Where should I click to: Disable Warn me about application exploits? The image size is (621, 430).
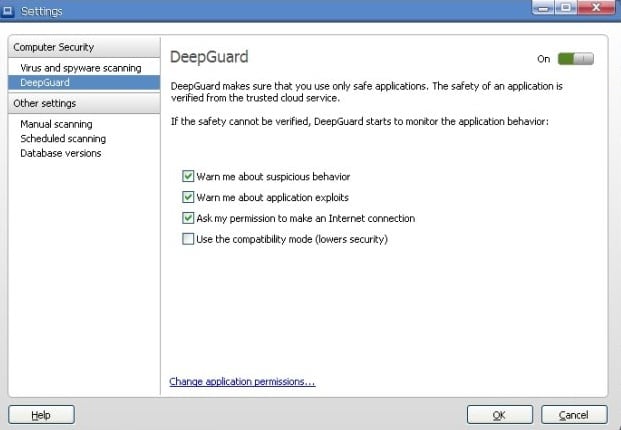[188, 197]
